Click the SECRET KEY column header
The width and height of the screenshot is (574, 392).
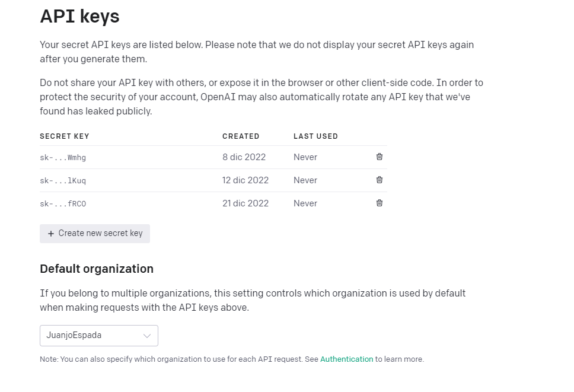[65, 136]
